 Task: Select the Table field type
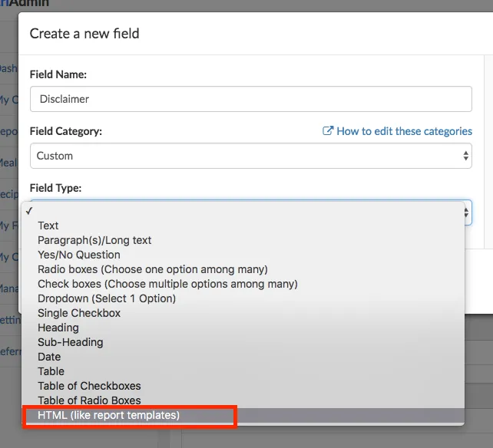pos(51,371)
